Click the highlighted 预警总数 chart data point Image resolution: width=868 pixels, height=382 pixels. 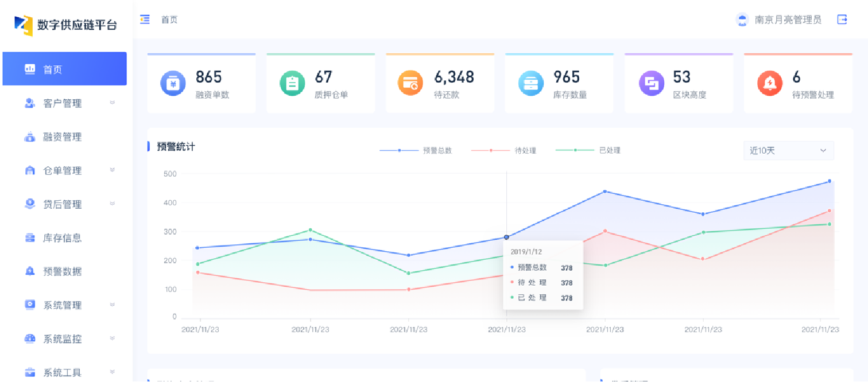pos(506,237)
